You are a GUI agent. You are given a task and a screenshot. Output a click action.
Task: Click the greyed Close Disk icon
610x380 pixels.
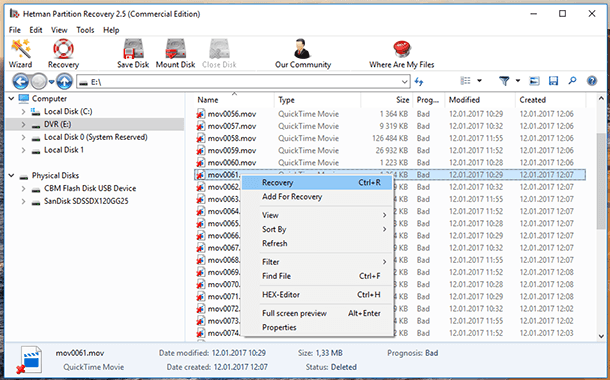(219, 49)
